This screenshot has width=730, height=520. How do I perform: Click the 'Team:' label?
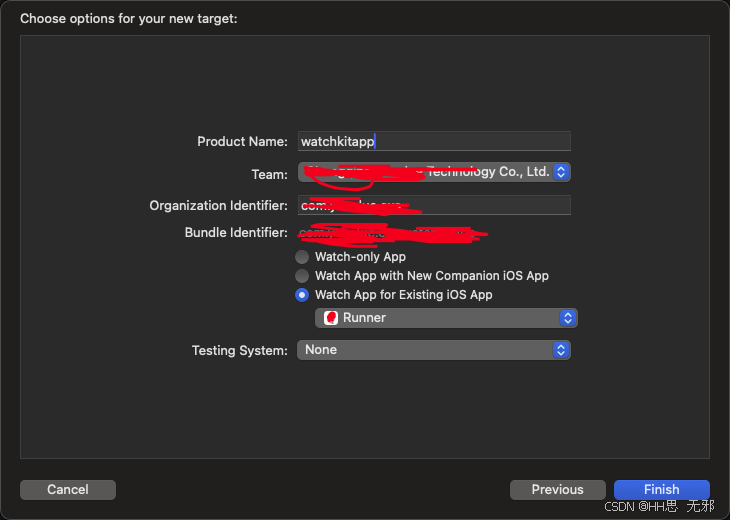pyautogui.click(x=270, y=175)
